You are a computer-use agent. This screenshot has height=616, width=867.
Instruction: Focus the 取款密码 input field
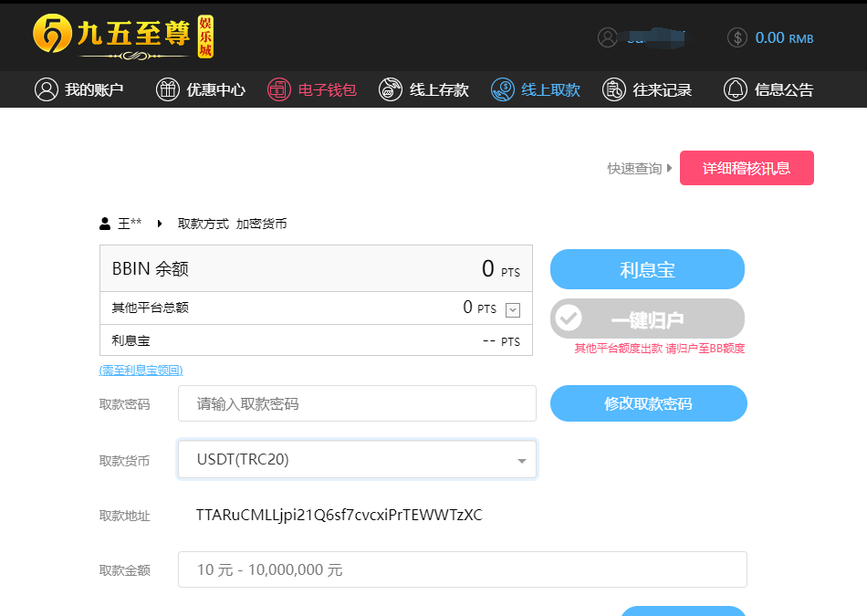coord(357,403)
